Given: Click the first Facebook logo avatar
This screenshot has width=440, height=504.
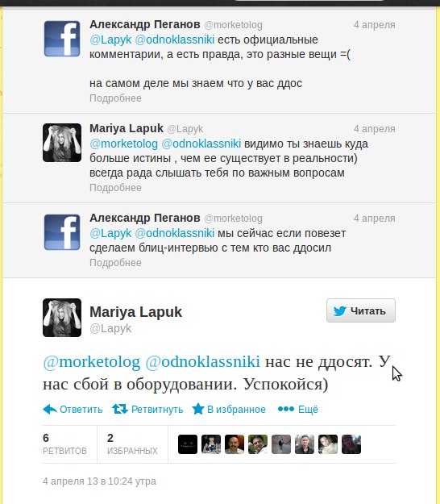Looking at the screenshot, I should [x=62, y=39].
